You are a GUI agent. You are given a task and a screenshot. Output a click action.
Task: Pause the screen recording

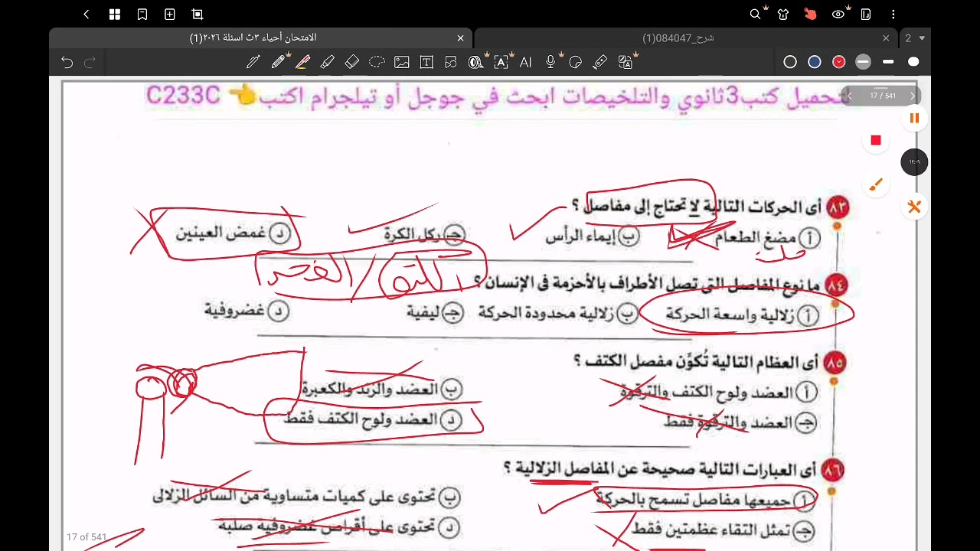click(914, 118)
